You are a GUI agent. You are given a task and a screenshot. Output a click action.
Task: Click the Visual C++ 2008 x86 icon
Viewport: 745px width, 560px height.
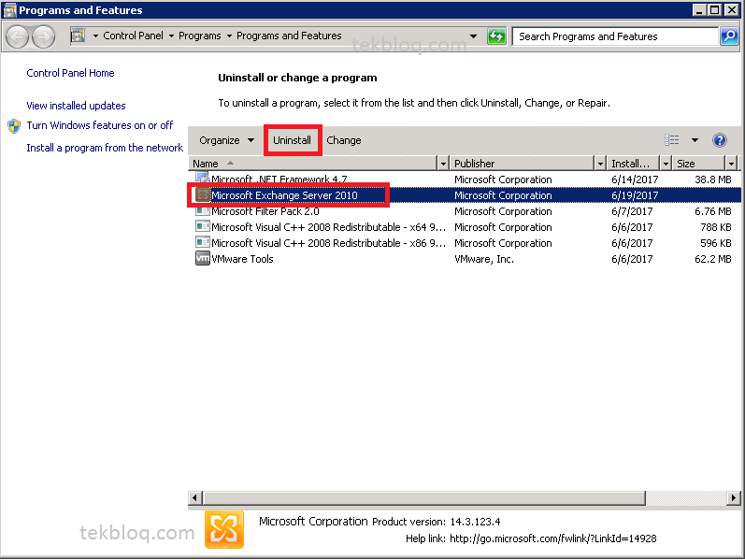pos(203,242)
